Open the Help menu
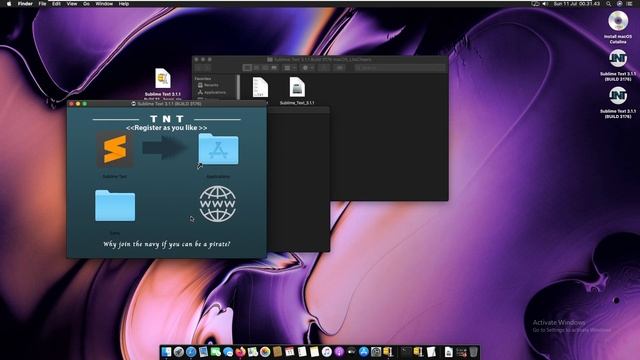Viewport: 640px width, 360px height. point(124,4)
